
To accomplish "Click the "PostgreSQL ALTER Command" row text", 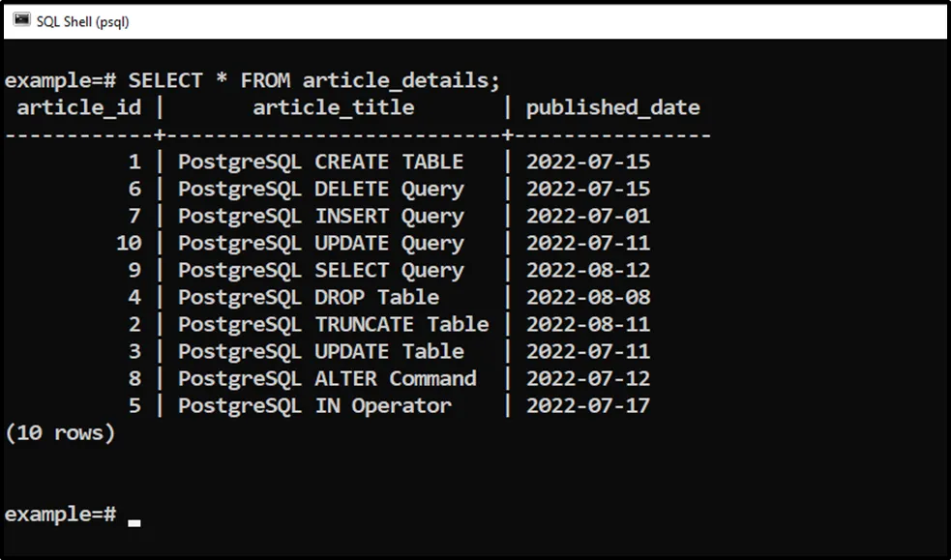I will [x=327, y=378].
